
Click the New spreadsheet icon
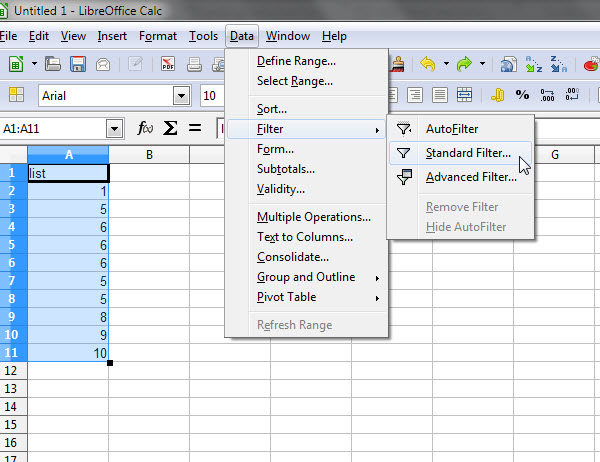[16, 64]
